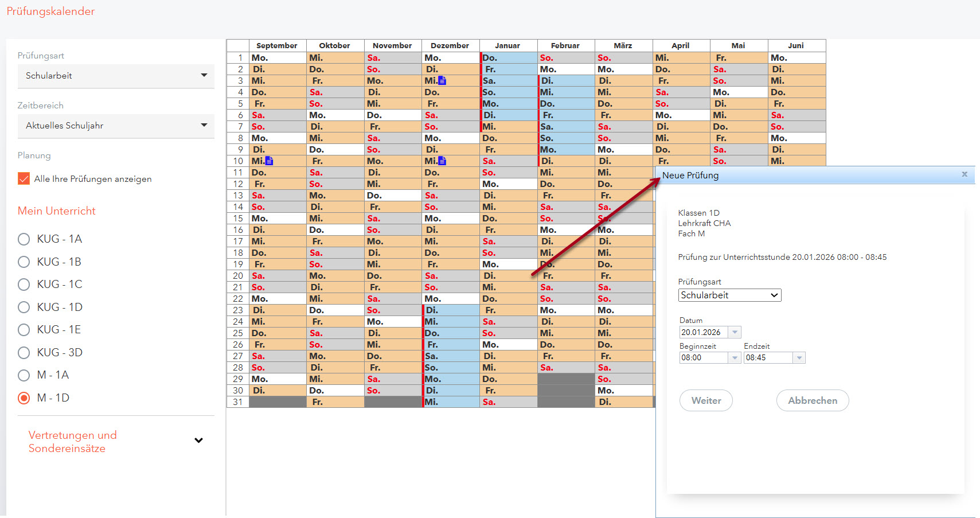
Task: Choose the M - 1A class option
Action: point(24,375)
